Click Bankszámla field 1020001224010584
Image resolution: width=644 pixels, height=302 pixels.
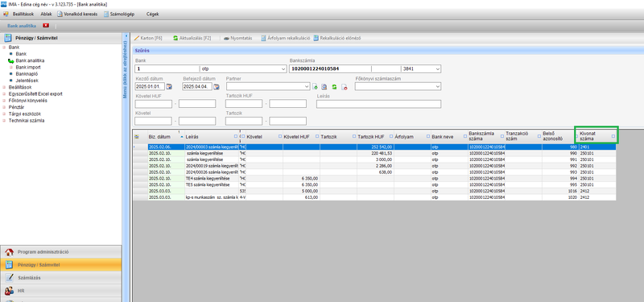[330, 69]
